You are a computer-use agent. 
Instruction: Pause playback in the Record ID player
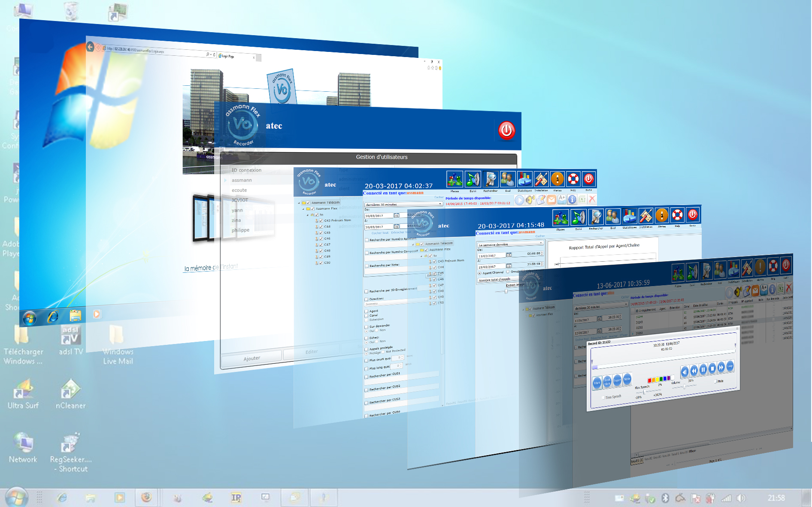(703, 369)
